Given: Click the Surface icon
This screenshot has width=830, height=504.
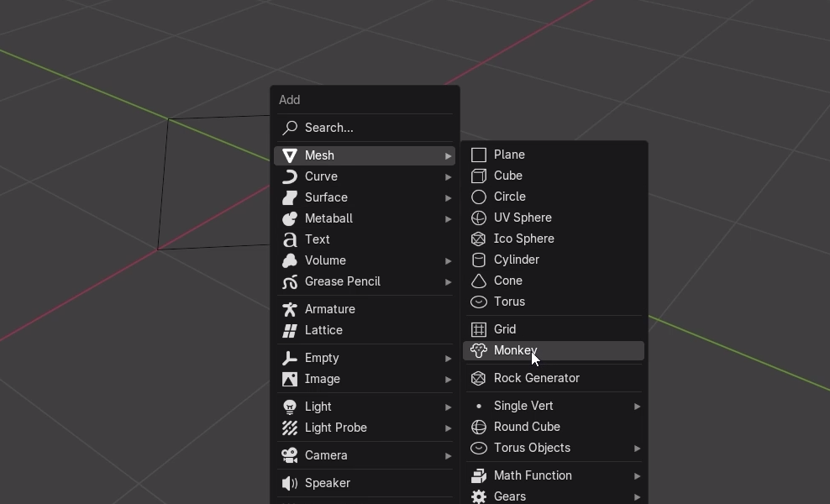Looking at the screenshot, I should click(x=290, y=197).
